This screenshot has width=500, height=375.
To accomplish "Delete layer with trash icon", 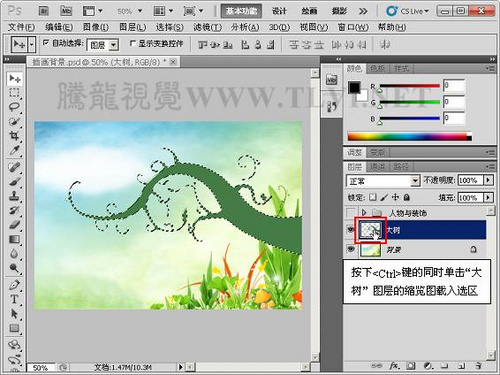I will point(478,366).
